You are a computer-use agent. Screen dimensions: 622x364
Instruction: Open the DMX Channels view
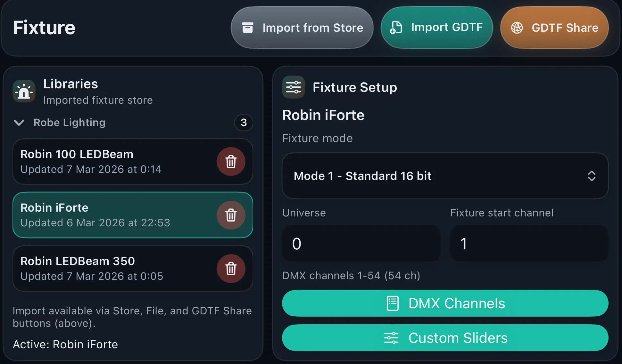point(445,303)
